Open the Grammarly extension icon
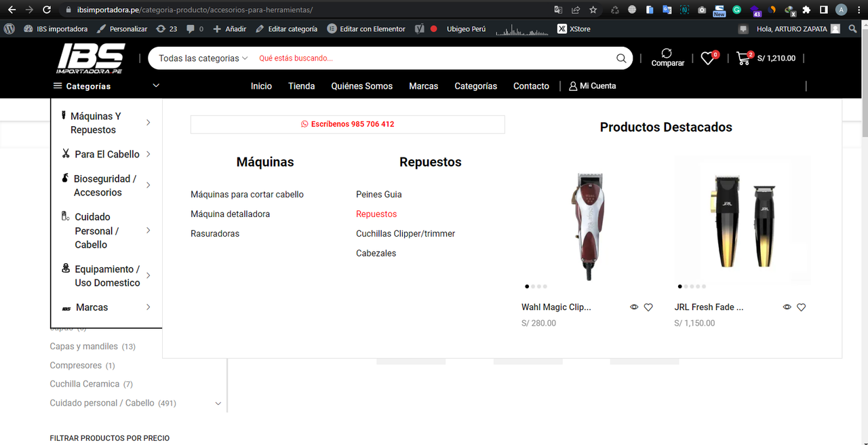Screen dimensions: 868x445 point(737,9)
